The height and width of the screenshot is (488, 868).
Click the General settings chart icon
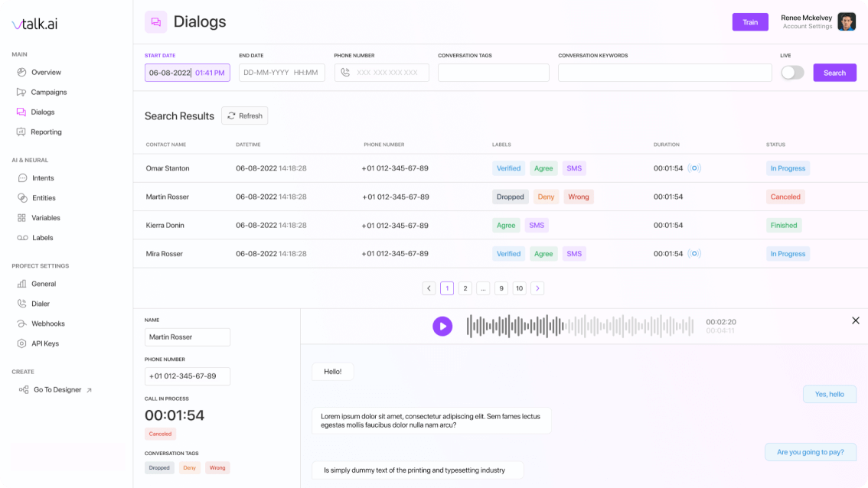pos(21,284)
